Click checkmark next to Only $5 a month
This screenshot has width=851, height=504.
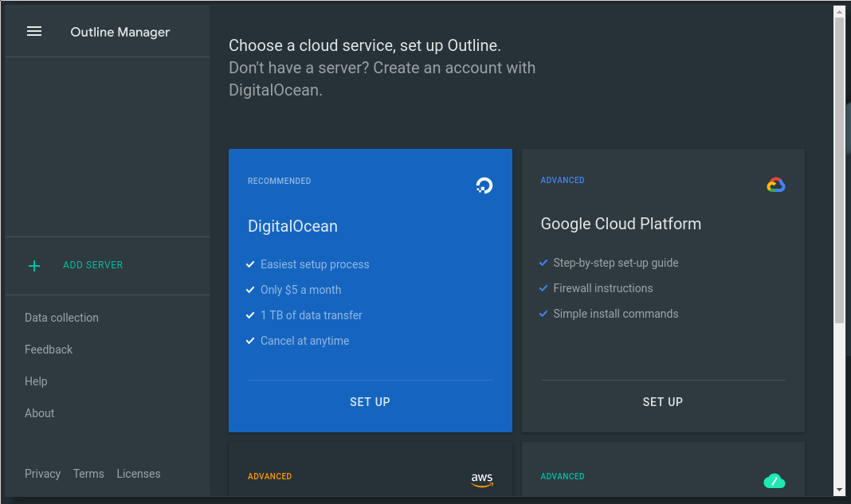coord(250,290)
